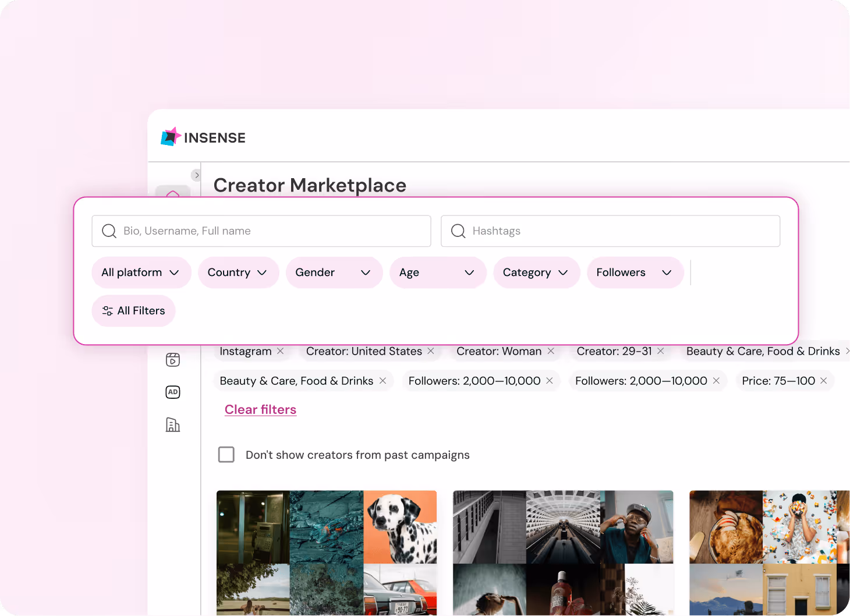Click the Insense star logo icon
The image size is (850, 616).
click(170, 136)
